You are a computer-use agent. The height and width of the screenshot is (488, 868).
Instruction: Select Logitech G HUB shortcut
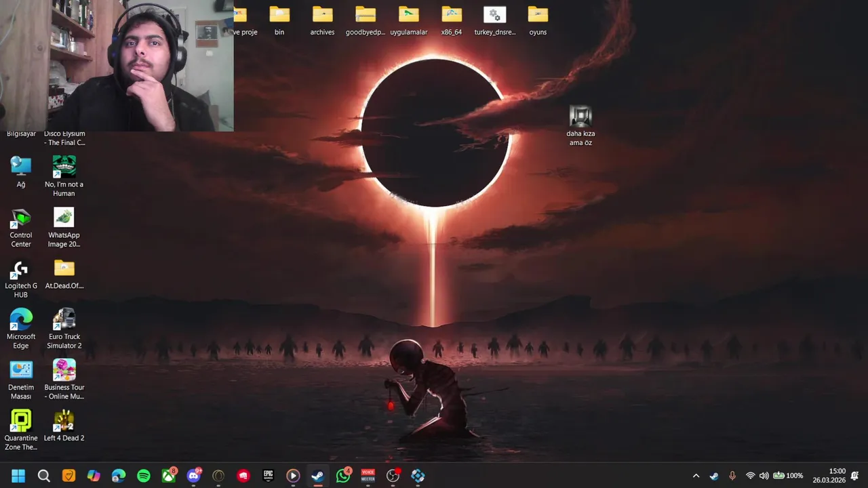[x=21, y=279]
